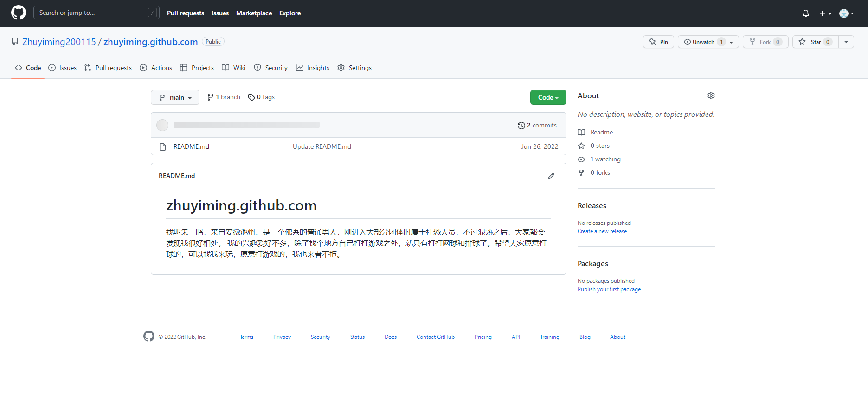The width and height of the screenshot is (868, 407).
Task: Open the footer Blog link
Action: point(585,337)
